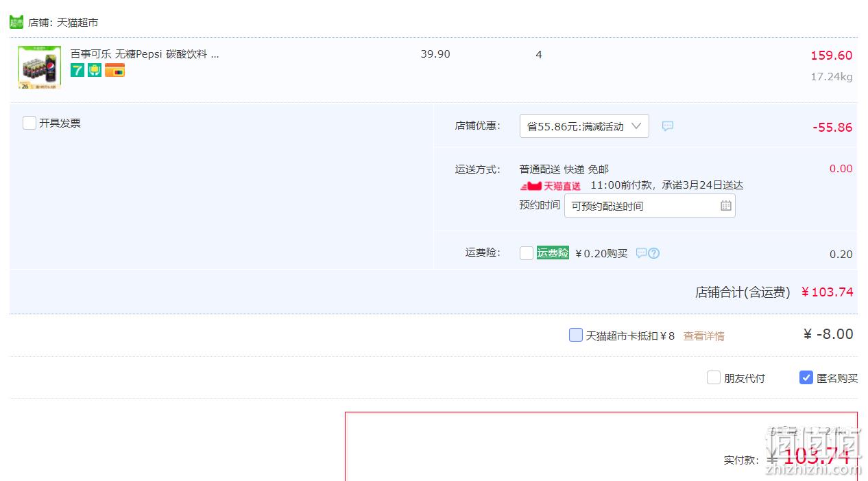
Task: Tick the 开具发票 invoice checkbox
Action: [29, 123]
